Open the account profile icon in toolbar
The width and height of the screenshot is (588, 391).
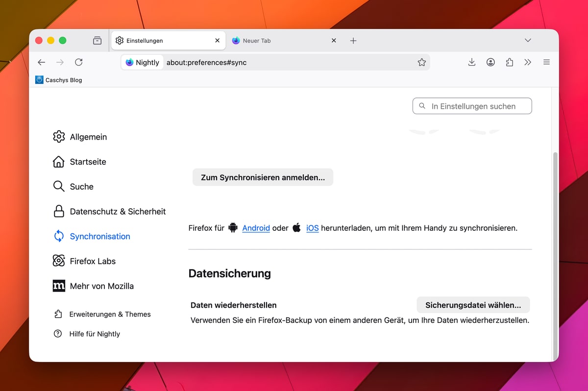(x=490, y=62)
